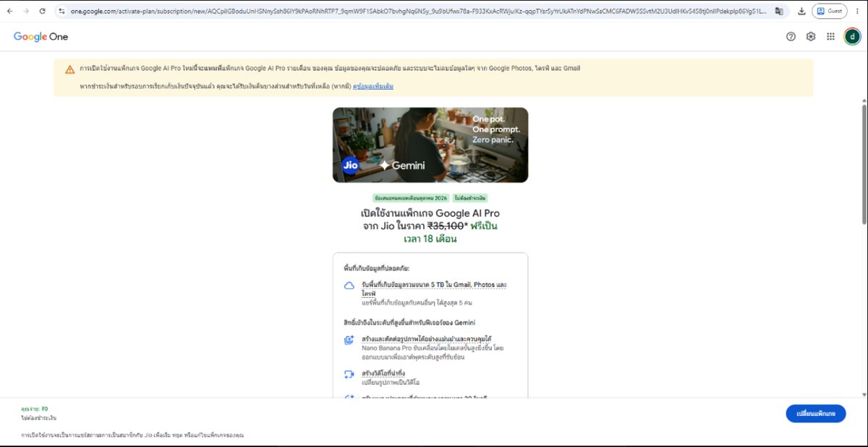Screen dimensions: 868x447
Task: Open browser downloads icon
Action: tap(801, 12)
